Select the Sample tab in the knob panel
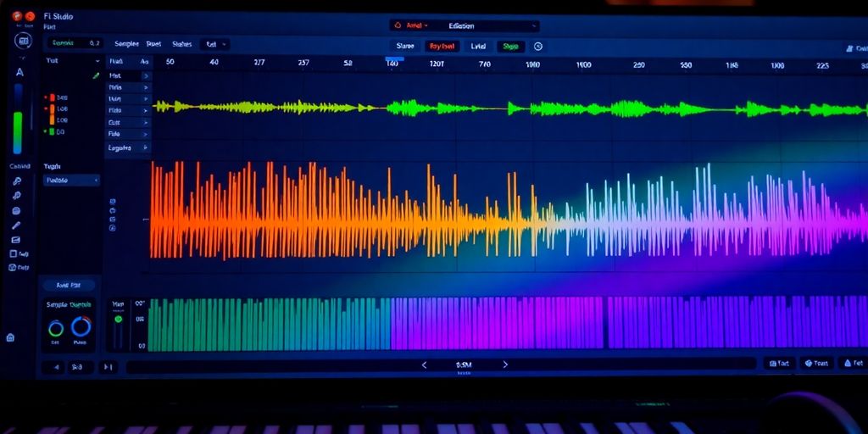Screen dimensions: 868x434 (57, 304)
